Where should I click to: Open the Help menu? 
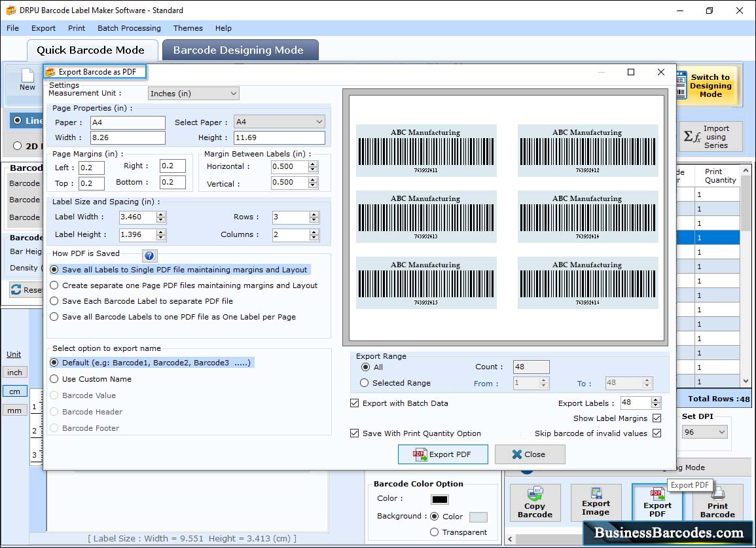[223, 28]
